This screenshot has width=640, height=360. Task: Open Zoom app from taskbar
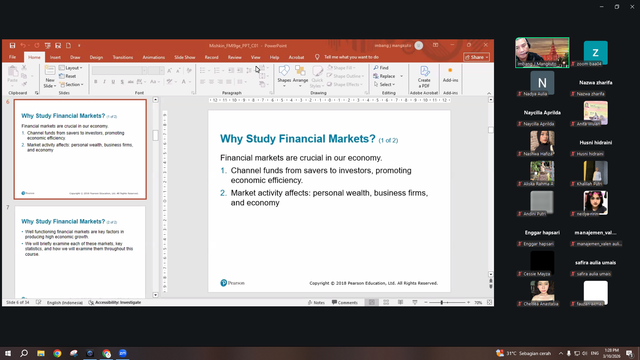123,353
